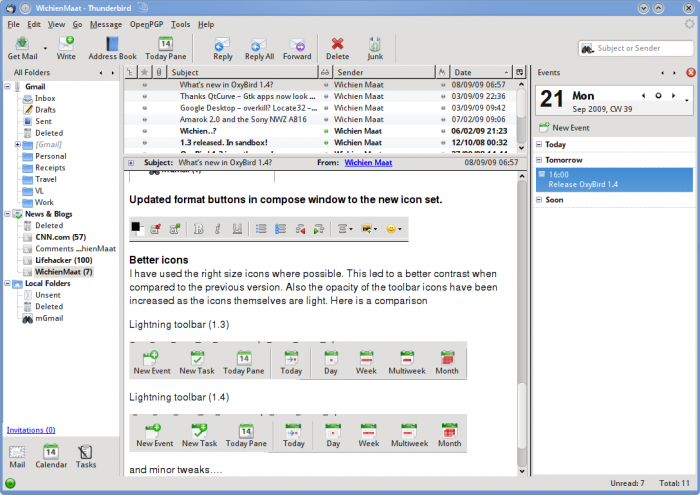Switch to Mail mode icon
Image resolution: width=700 pixels, height=495 pixels.
pos(17,457)
